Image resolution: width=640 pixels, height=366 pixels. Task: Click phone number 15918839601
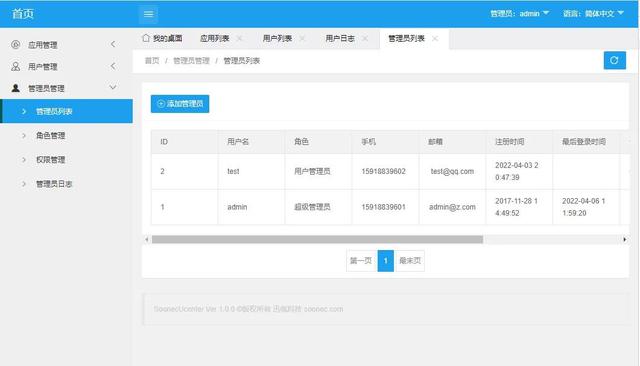pyautogui.click(x=383, y=207)
